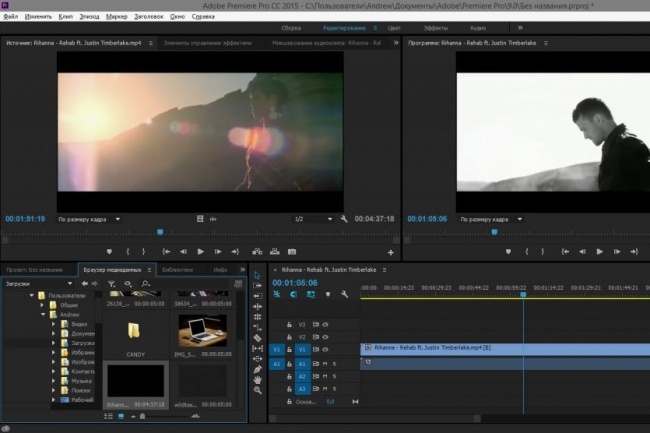This screenshot has height=433, width=650.
Task: Toggle V3 track output eye
Action: [325, 324]
